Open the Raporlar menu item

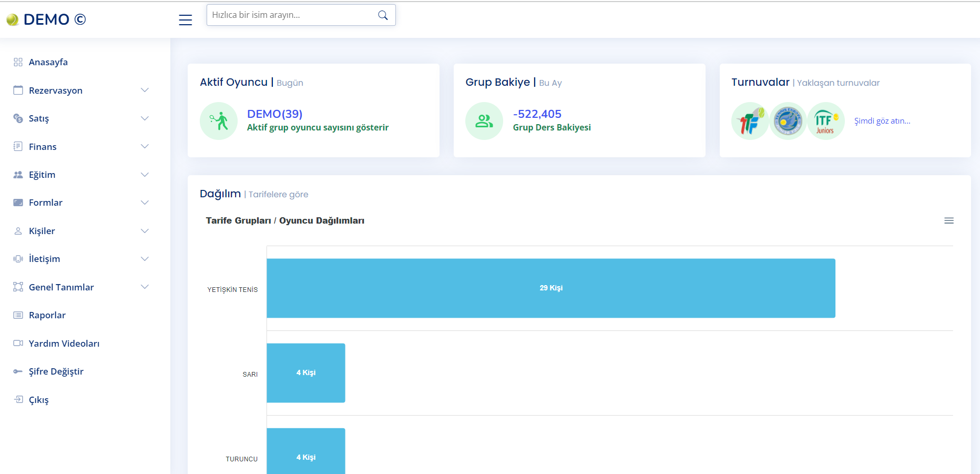point(47,315)
